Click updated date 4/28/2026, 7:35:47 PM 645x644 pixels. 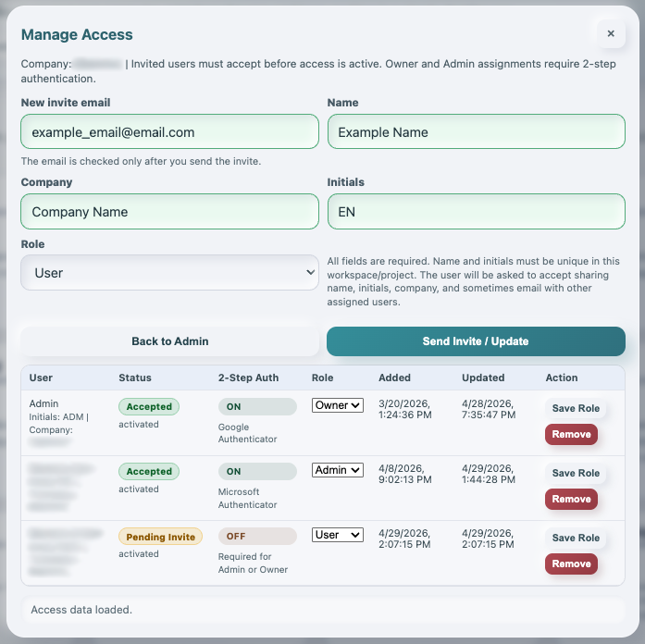click(x=489, y=409)
